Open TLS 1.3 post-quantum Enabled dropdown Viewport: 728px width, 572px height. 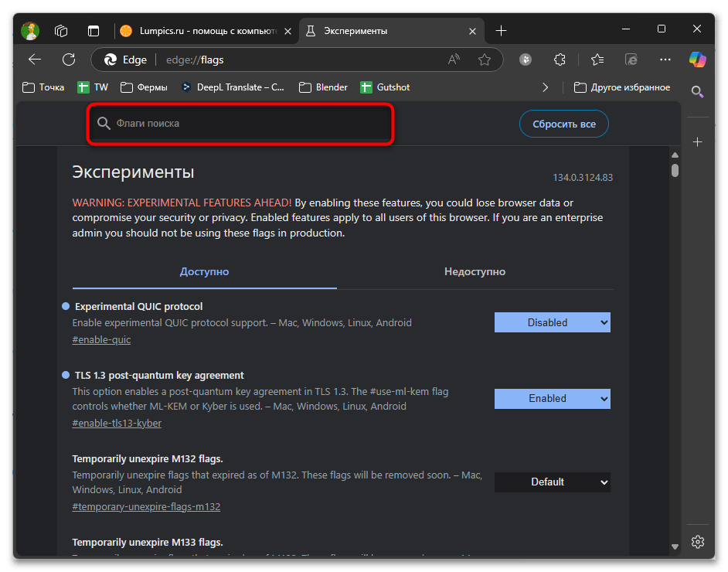[x=552, y=398]
